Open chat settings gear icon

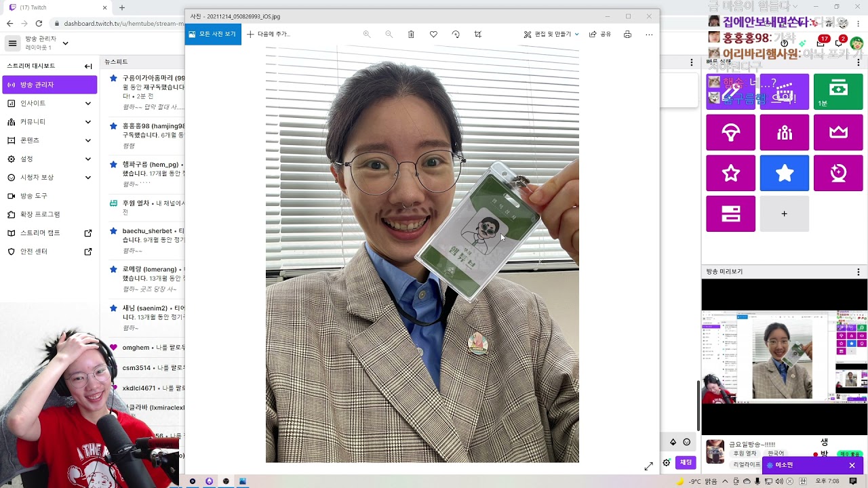[667, 462]
